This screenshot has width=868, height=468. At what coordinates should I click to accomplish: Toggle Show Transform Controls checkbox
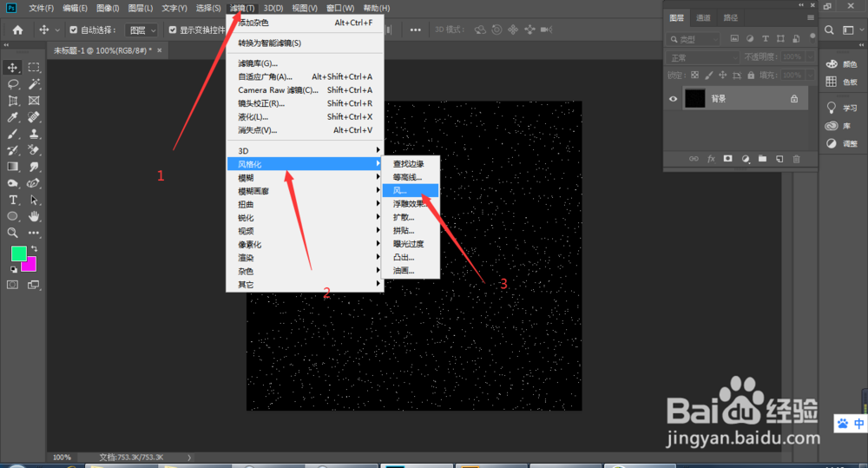(173, 30)
